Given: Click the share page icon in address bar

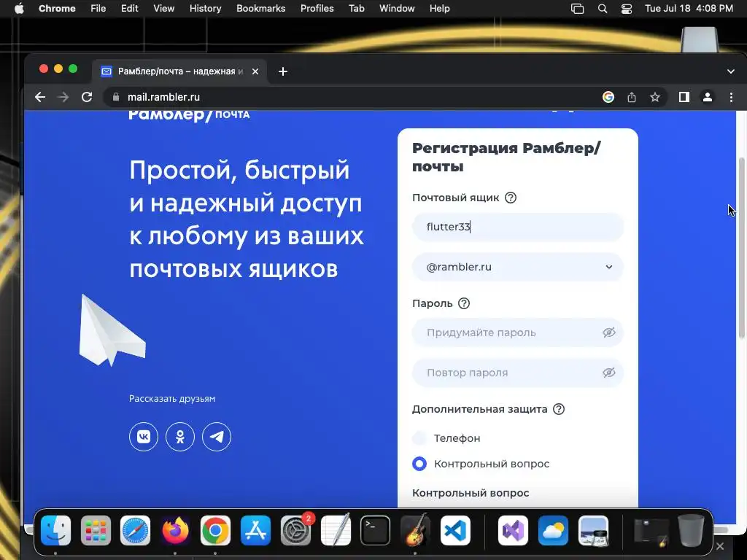Looking at the screenshot, I should coord(632,97).
